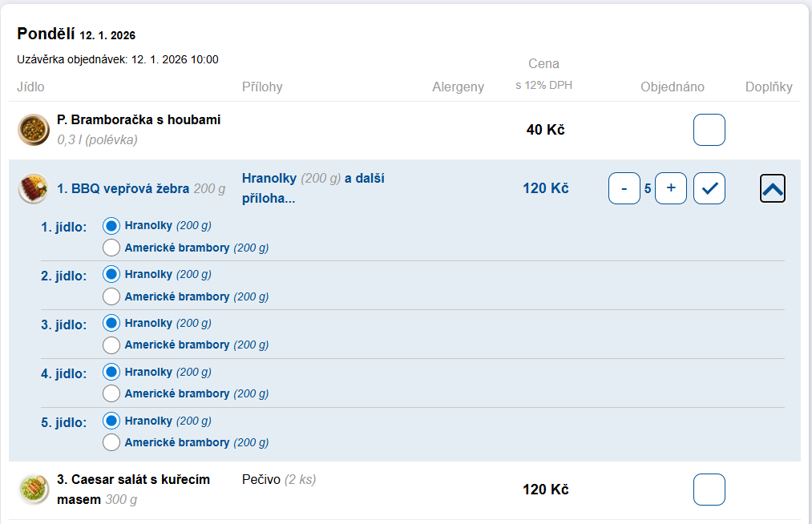Click the checkmark icon for BBQ ribs
The height and width of the screenshot is (524, 812).
coord(709,188)
